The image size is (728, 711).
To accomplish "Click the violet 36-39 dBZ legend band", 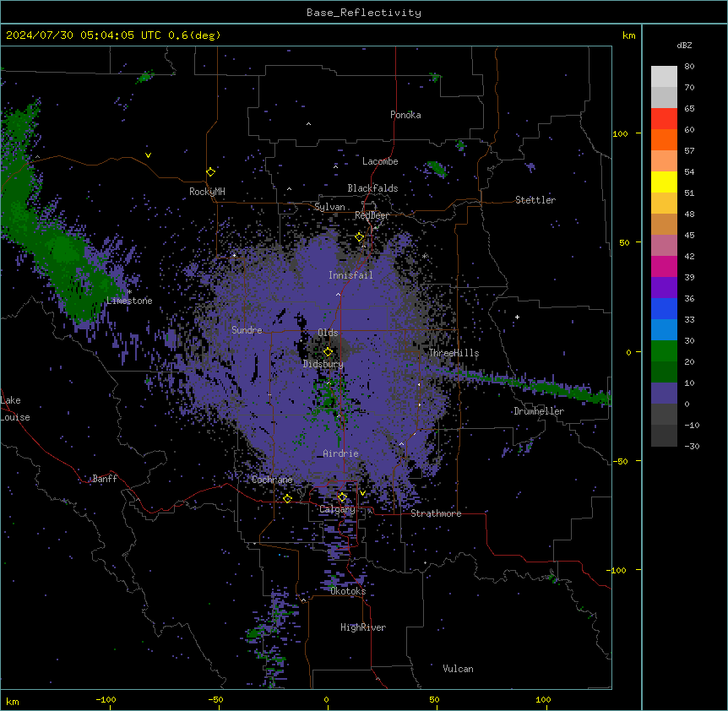I will [664, 288].
